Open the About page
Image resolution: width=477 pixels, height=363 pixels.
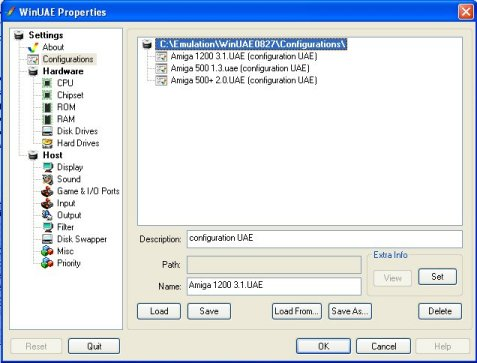(x=53, y=47)
